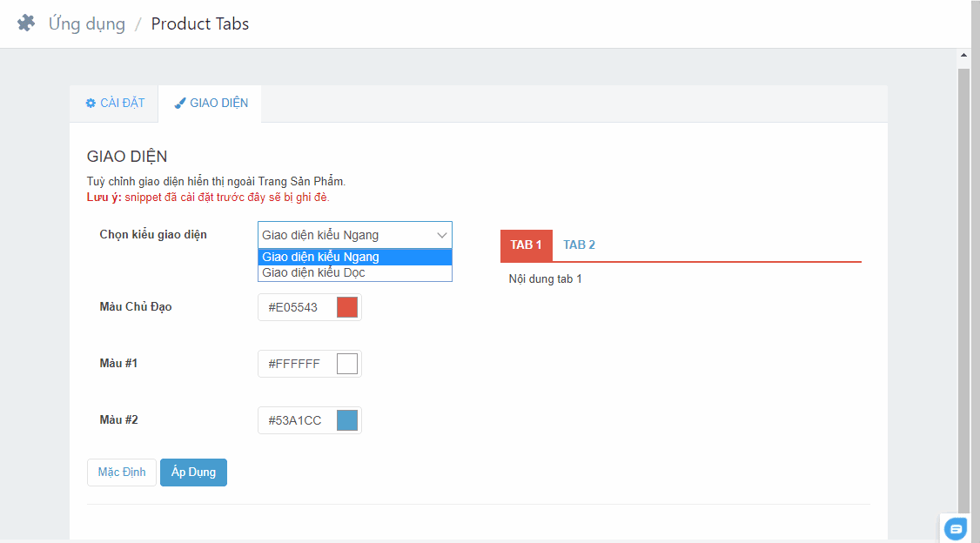Click the #E05543 hex color field
The width and height of the screenshot is (980, 543).
click(x=296, y=307)
